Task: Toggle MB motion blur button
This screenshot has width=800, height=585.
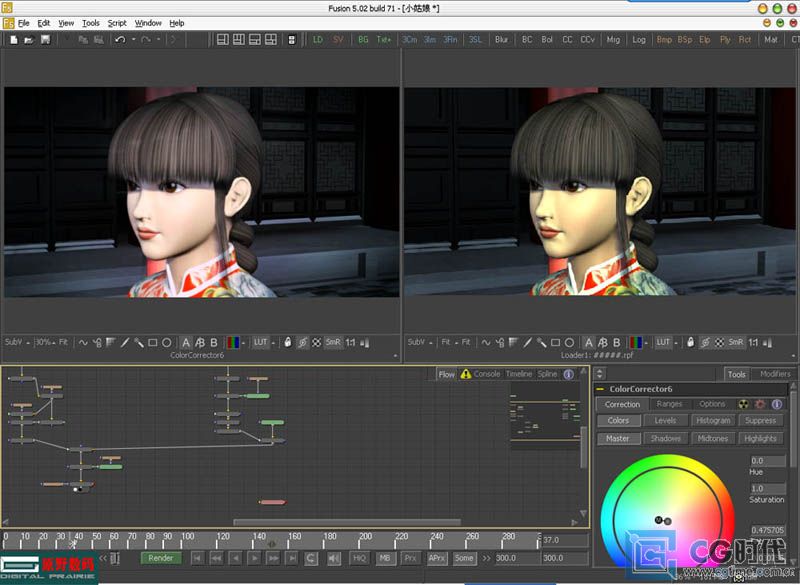Action: (385, 558)
